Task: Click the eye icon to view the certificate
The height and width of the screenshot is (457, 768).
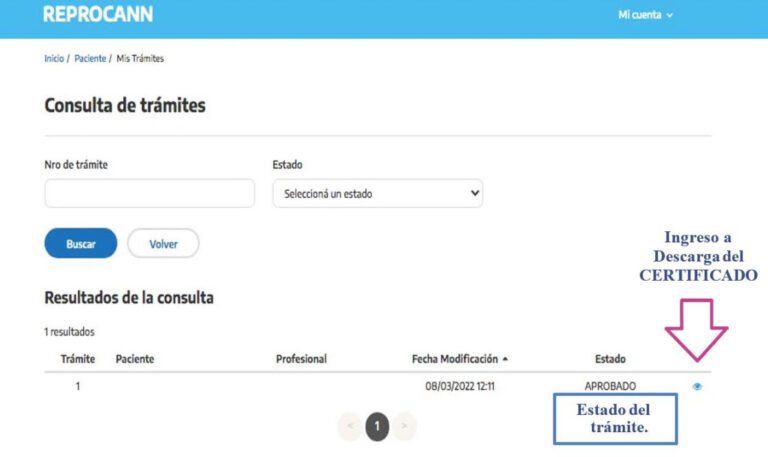Action: 697,387
